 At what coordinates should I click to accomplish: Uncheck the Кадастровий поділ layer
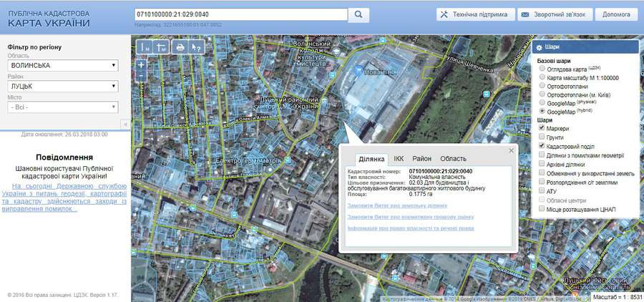(x=541, y=146)
